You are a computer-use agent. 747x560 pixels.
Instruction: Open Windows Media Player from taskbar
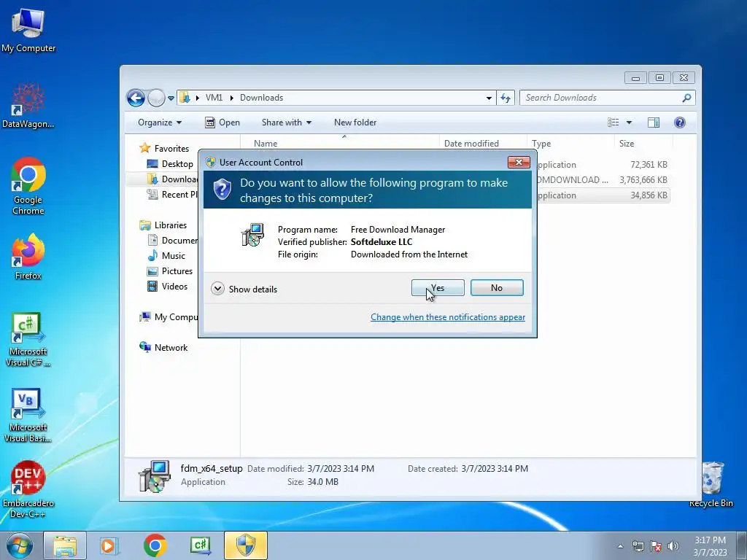point(109,545)
